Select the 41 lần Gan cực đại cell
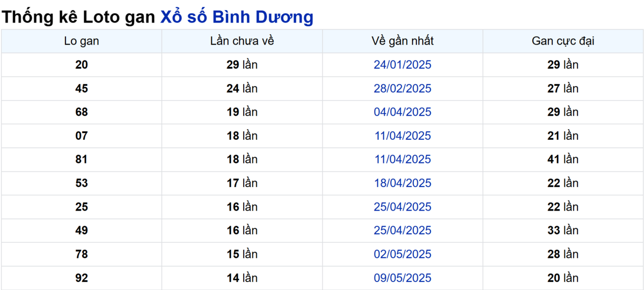This screenshot has width=644, height=290. coord(563,159)
